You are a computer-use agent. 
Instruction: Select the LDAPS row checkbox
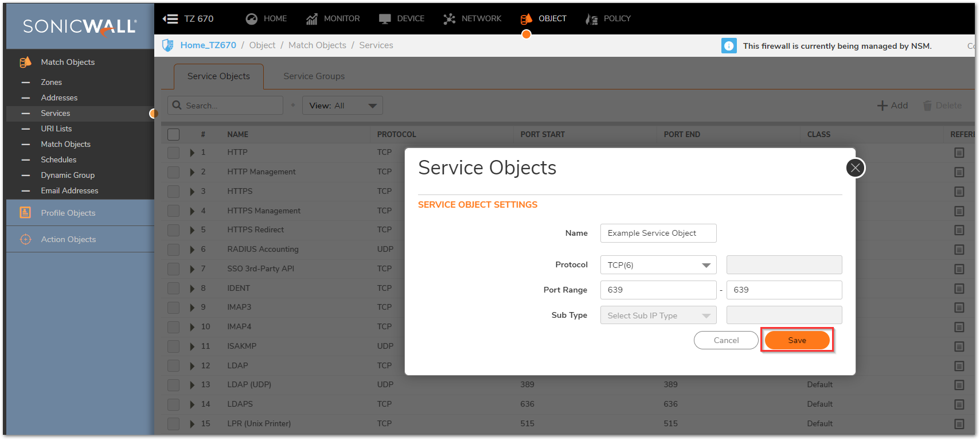173,404
